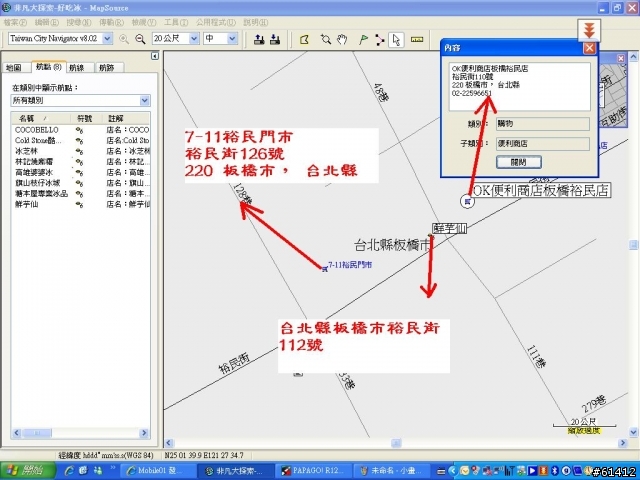Click the receive from device icon
Screen dimensions: 640x480
tap(275, 39)
